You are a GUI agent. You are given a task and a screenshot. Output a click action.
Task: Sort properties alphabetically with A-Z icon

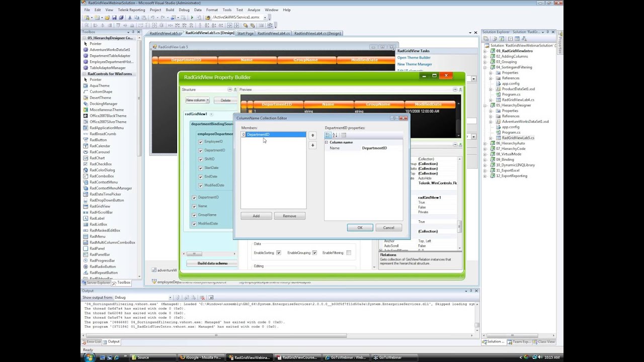tap(335, 135)
